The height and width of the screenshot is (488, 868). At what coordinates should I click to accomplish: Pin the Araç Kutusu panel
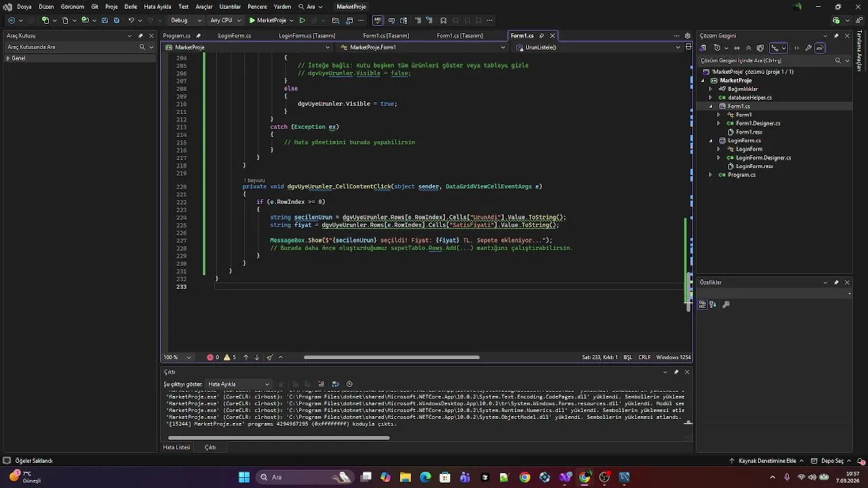[x=140, y=35]
